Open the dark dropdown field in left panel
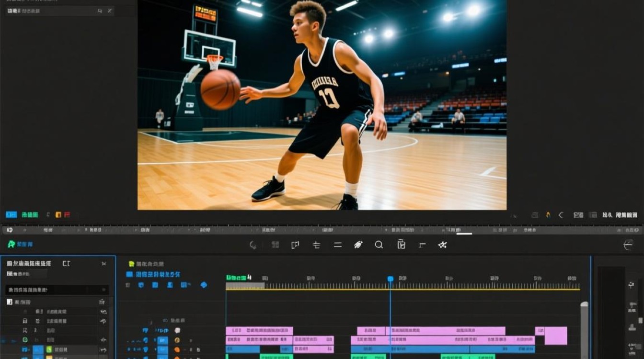Image resolution: width=644 pixels, height=359 pixels. pyautogui.click(x=57, y=290)
